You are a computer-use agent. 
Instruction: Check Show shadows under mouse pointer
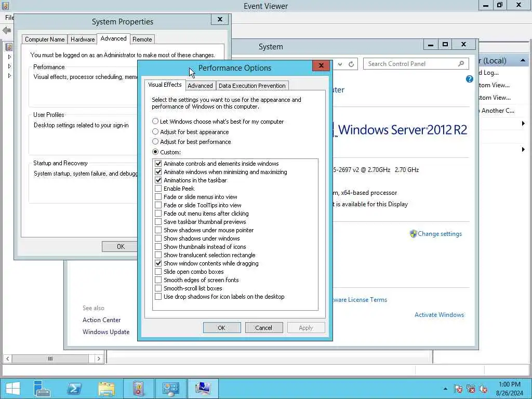[x=158, y=230]
